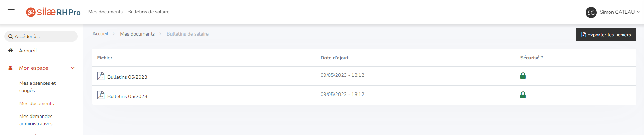
Task: Open the hamburger navigation menu
Action: click(x=11, y=12)
